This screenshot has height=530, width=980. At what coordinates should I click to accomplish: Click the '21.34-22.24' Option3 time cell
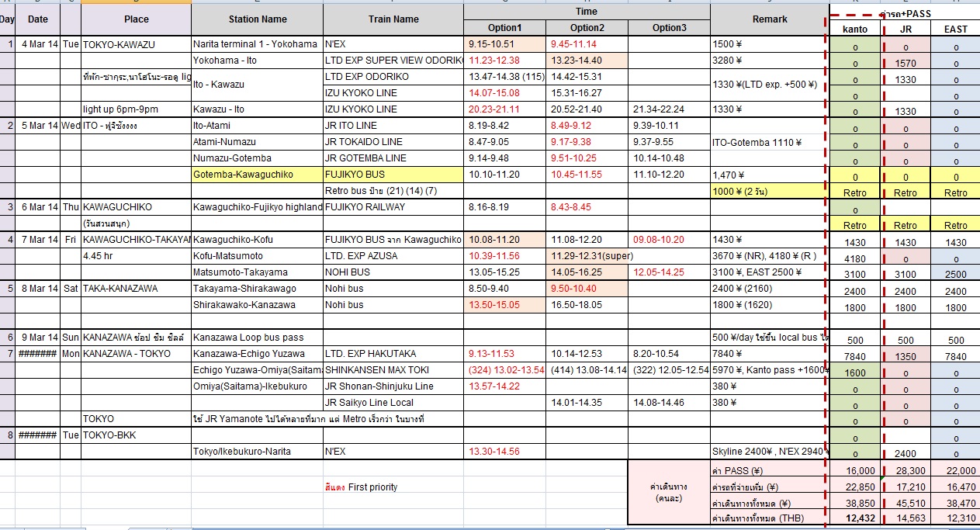pyautogui.click(x=669, y=109)
